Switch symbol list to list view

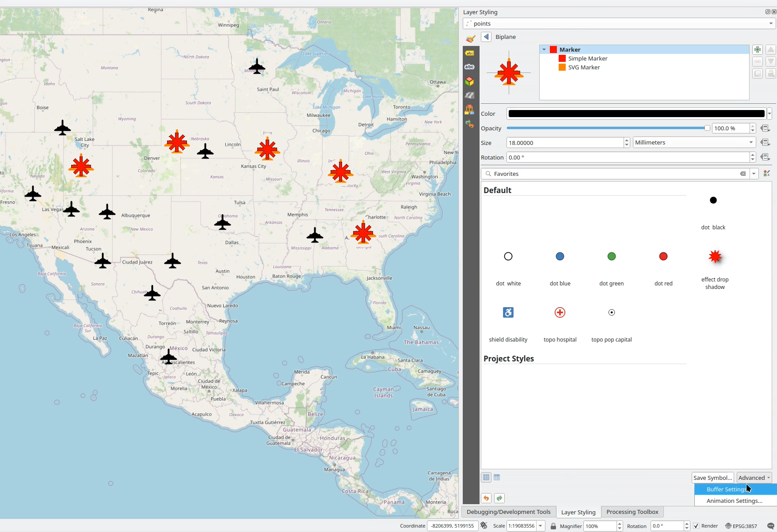pyautogui.click(x=497, y=477)
